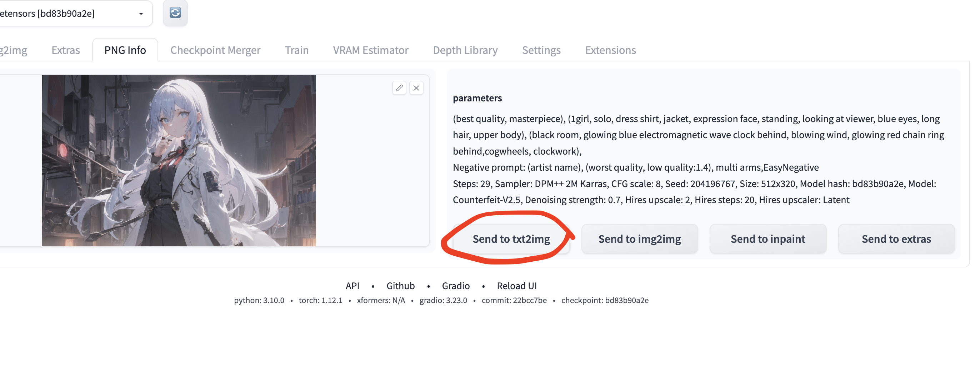This screenshot has width=980, height=392.
Task: Go to the Extensions tab
Action: pyautogui.click(x=610, y=50)
